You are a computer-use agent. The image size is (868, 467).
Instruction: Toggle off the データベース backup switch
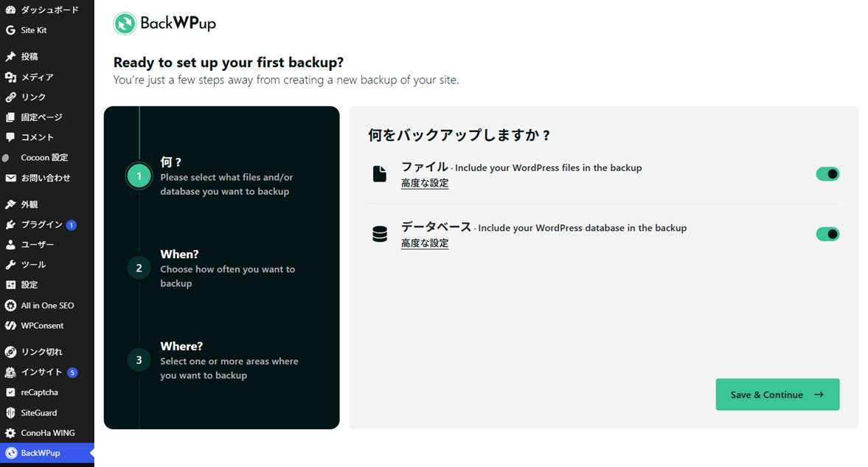pos(827,234)
